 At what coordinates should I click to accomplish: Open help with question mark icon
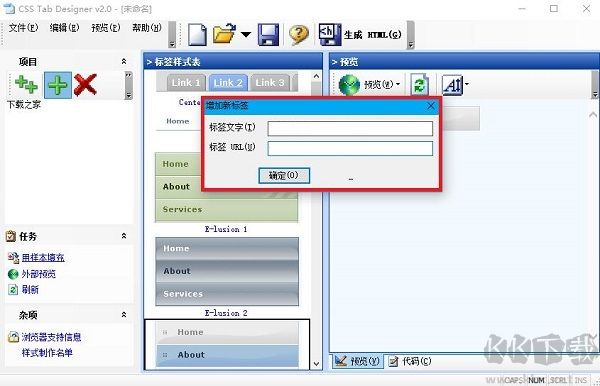click(x=298, y=34)
